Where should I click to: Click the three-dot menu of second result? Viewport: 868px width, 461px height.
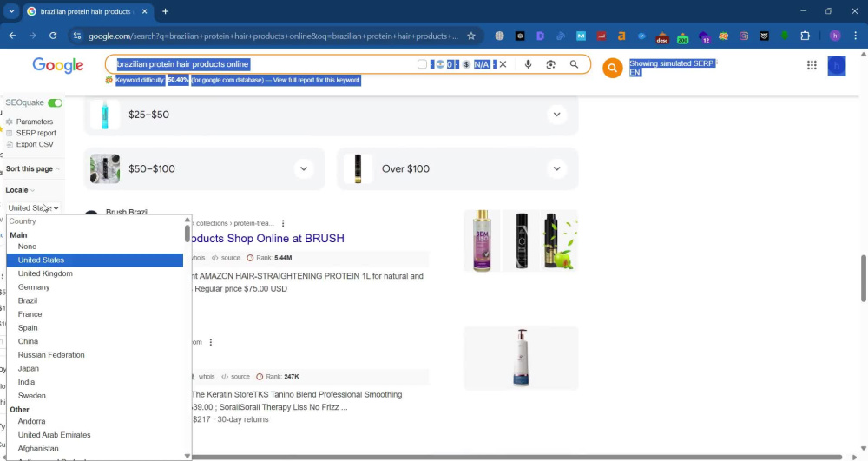210,343
